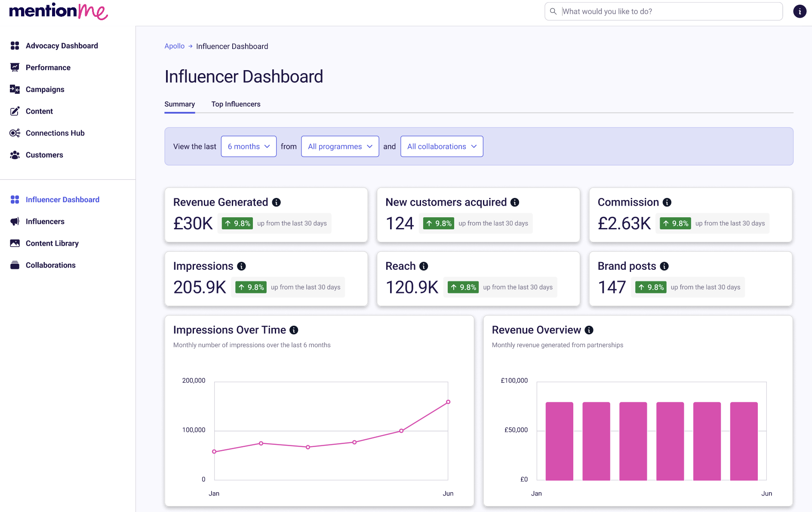This screenshot has width=812, height=512.
Task: Click the first pink bar in Revenue Overview
Action: (559, 441)
